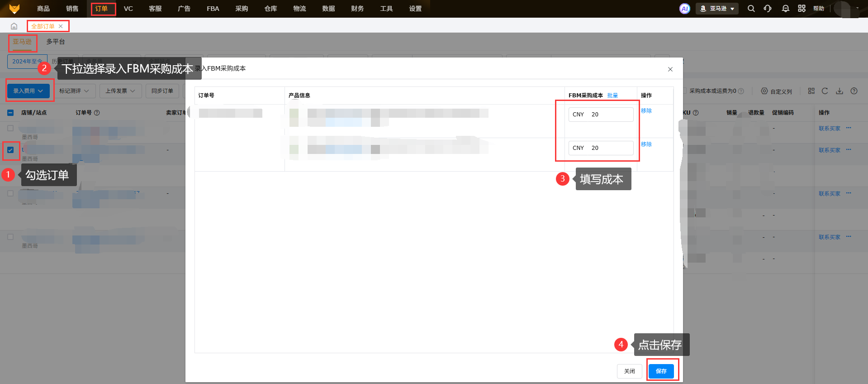The height and width of the screenshot is (384, 868).
Task: Click the first product's CNY cost input field
Action: tap(601, 115)
